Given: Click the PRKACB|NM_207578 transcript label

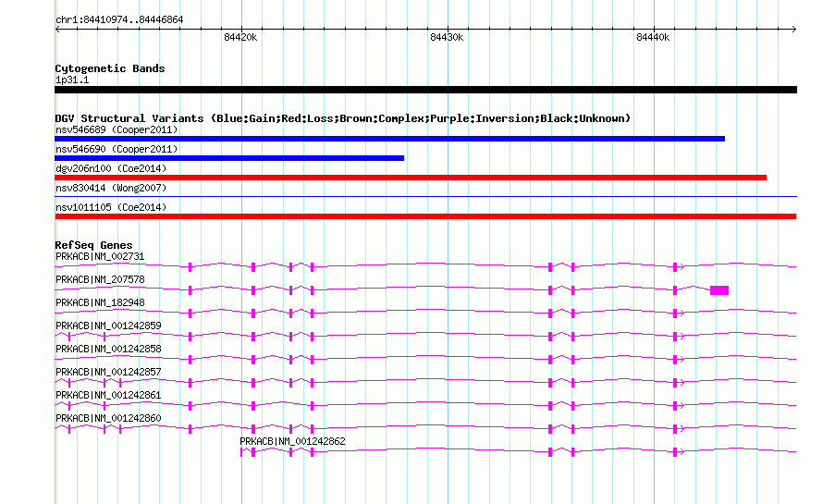Looking at the screenshot, I should [100, 280].
